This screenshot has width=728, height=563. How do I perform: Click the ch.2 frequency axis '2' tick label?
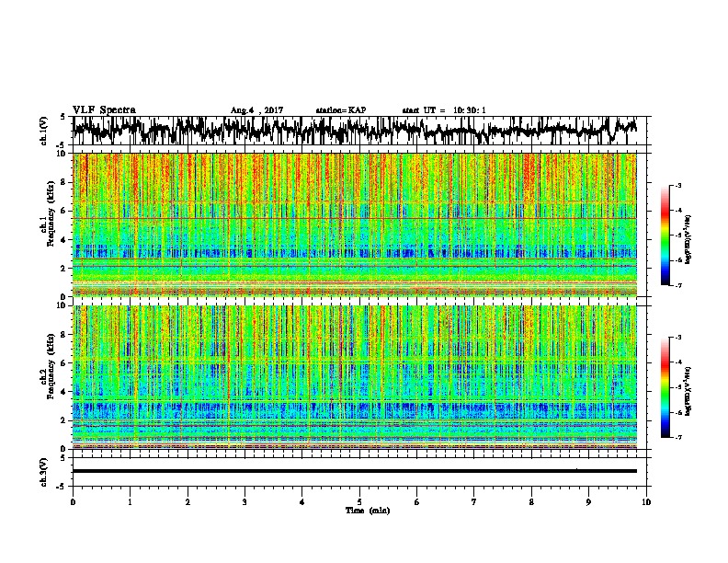click(64, 420)
